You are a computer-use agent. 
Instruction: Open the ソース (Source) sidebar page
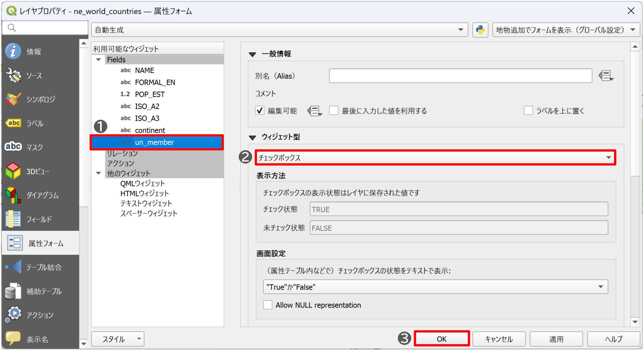point(40,76)
